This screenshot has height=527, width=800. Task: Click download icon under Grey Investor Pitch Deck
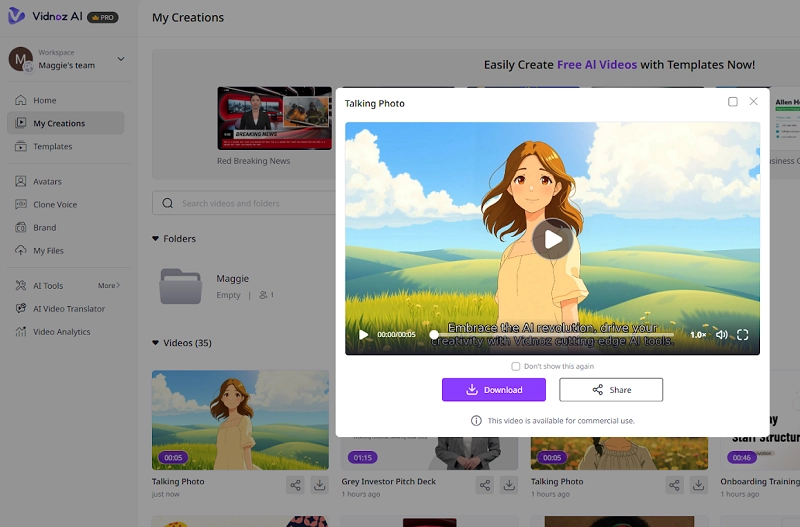click(508, 485)
